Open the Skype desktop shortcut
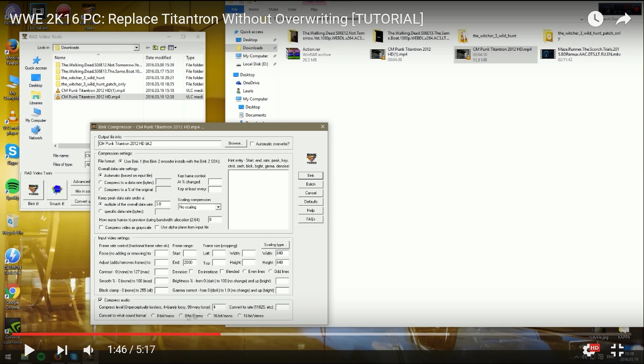 pyautogui.click(x=12, y=155)
